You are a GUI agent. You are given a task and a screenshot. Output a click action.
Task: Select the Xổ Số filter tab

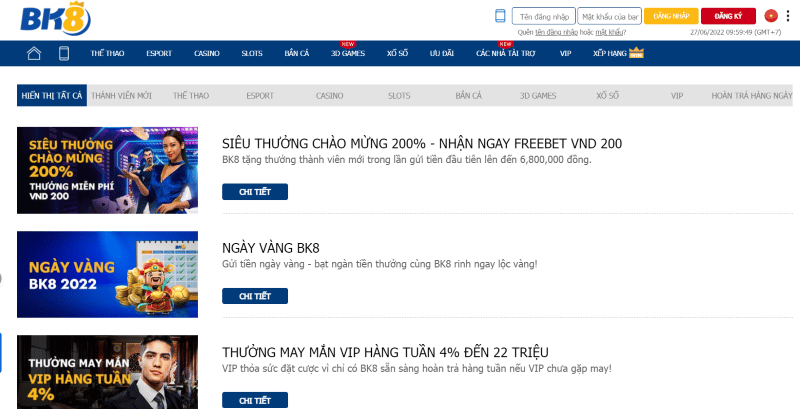click(x=607, y=95)
